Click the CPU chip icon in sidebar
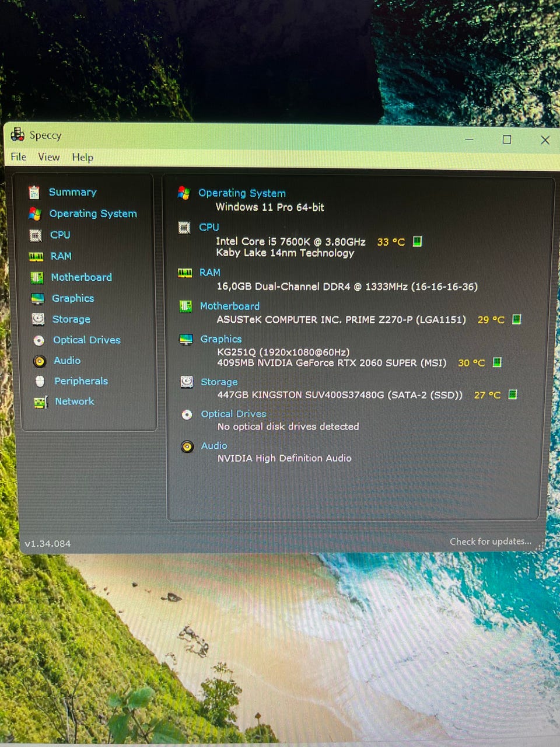 tap(36, 235)
